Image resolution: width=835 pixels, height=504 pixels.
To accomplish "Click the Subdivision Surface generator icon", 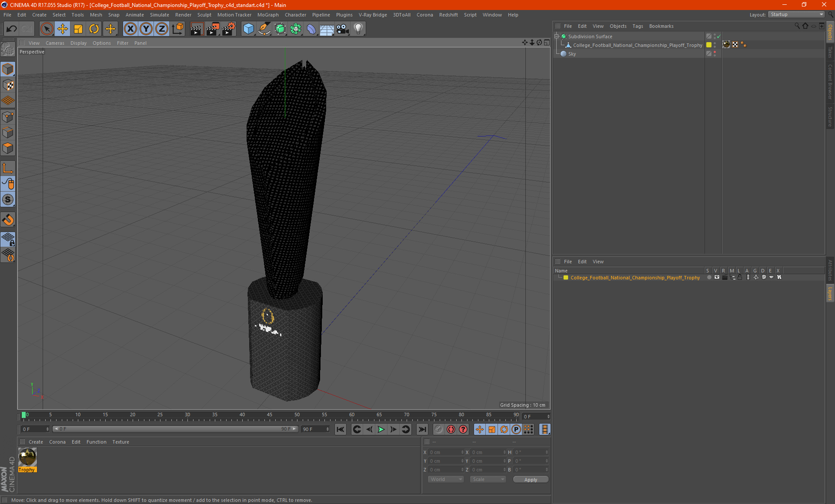I will tap(280, 29).
